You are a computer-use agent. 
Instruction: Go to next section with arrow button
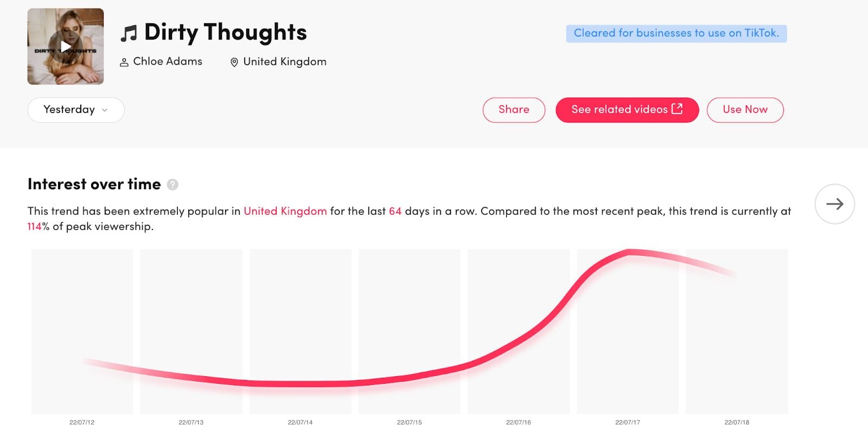point(834,204)
